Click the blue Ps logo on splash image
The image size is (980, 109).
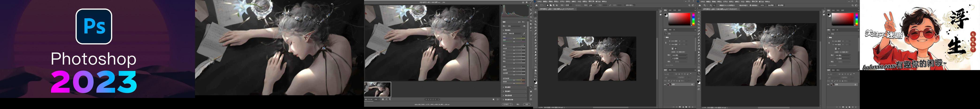point(94,26)
